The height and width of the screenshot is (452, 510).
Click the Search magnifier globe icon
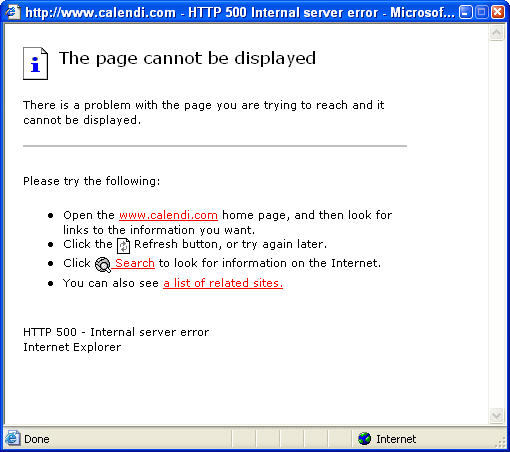coord(103,265)
